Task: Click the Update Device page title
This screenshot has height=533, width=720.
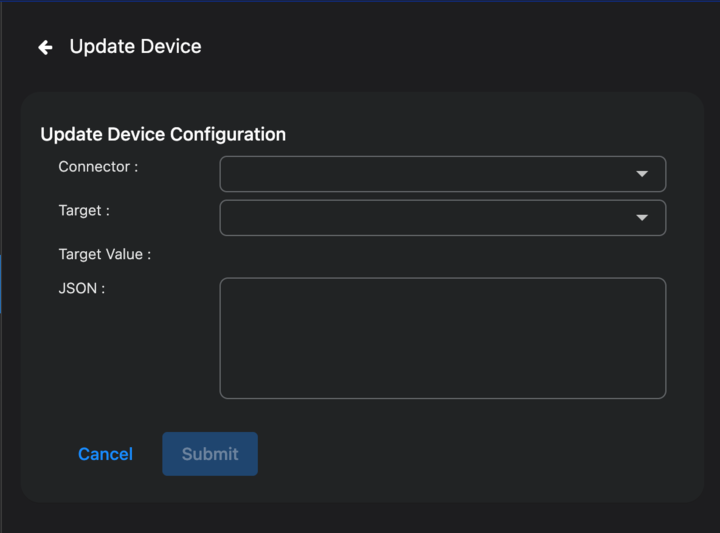Action: click(135, 47)
